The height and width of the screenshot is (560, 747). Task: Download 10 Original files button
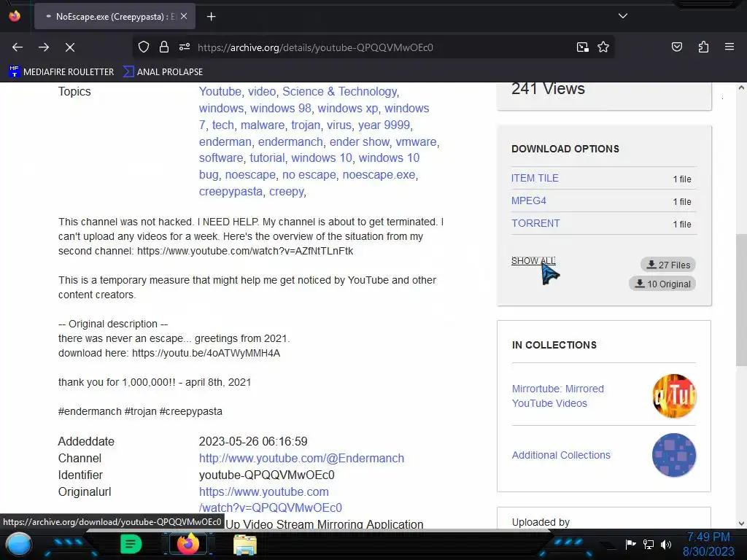coord(662,284)
